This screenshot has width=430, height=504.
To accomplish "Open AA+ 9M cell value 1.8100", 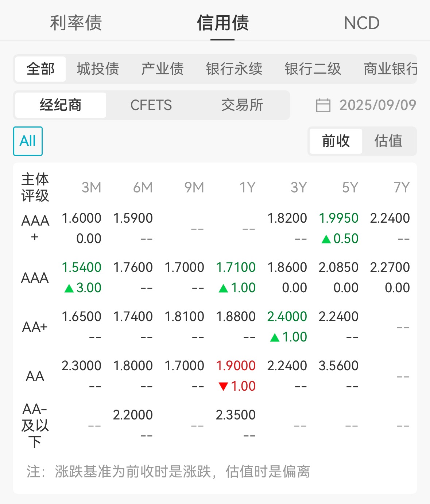I will [x=185, y=317].
